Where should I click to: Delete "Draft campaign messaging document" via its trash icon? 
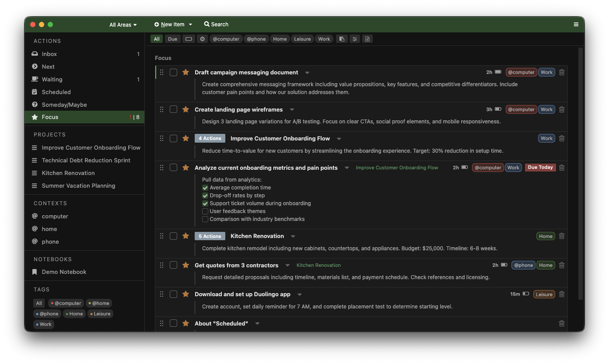click(x=562, y=72)
